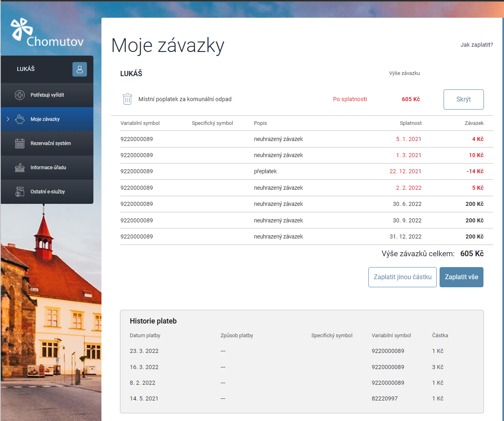Click the calendar icon for Rezervační systém
Image resolution: width=504 pixels, height=421 pixels.
(x=20, y=143)
